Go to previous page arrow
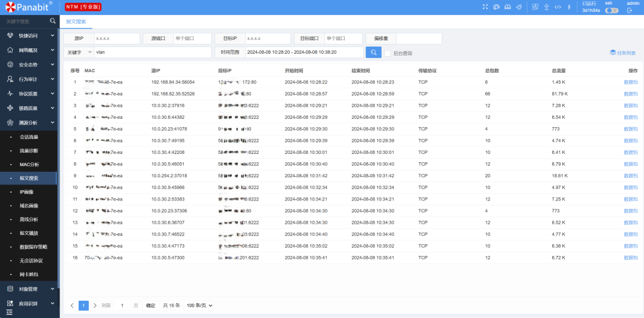This screenshot has width=644, height=318. (x=72, y=305)
